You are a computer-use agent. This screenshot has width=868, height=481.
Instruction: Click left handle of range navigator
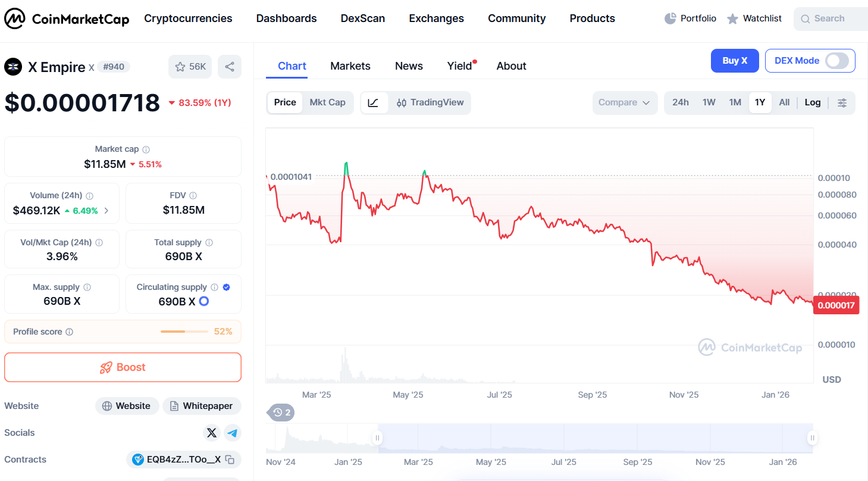tap(377, 438)
